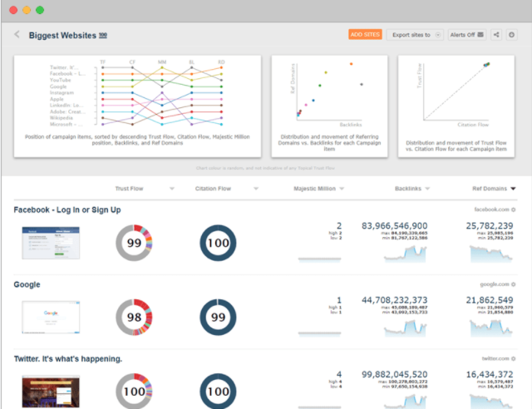This screenshot has width=532, height=409.
Task: Click Google's Trust Flow 98 donut
Action: pyautogui.click(x=134, y=318)
